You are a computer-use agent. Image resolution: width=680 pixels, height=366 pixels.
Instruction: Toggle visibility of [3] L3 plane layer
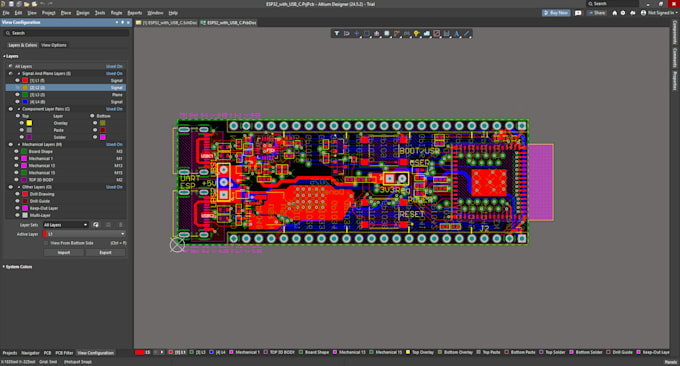pyautogui.click(x=17, y=95)
